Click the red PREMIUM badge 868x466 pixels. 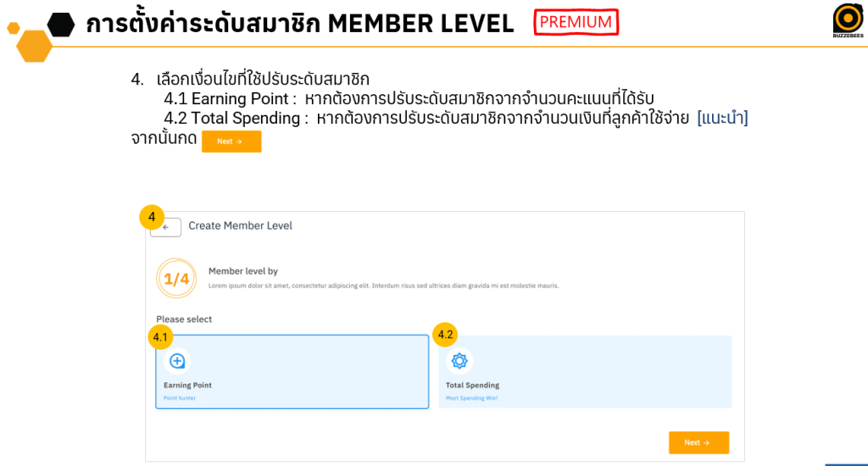point(576,22)
